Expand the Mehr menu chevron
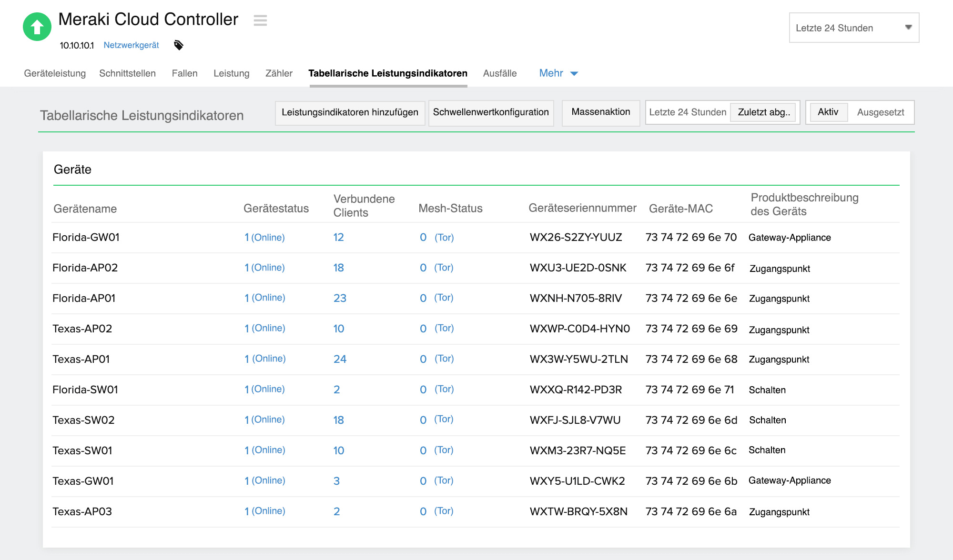The height and width of the screenshot is (560, 953). [574, 73]
